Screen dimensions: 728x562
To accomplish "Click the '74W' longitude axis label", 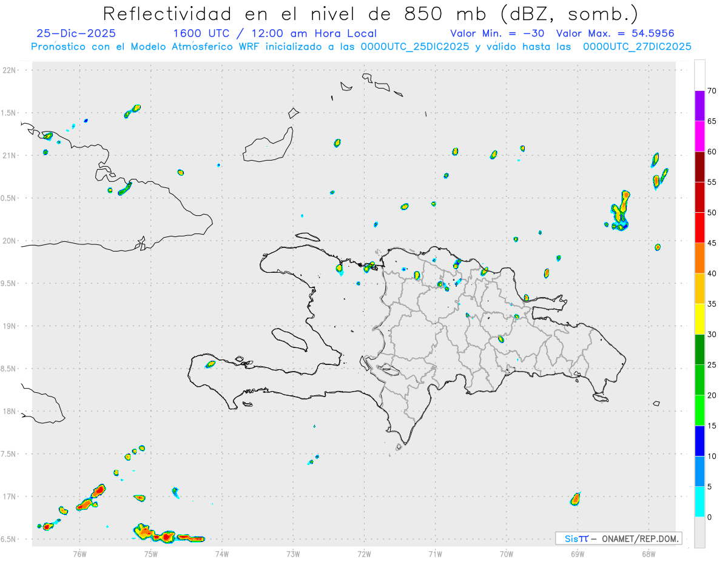I will [x=221, y=554].
